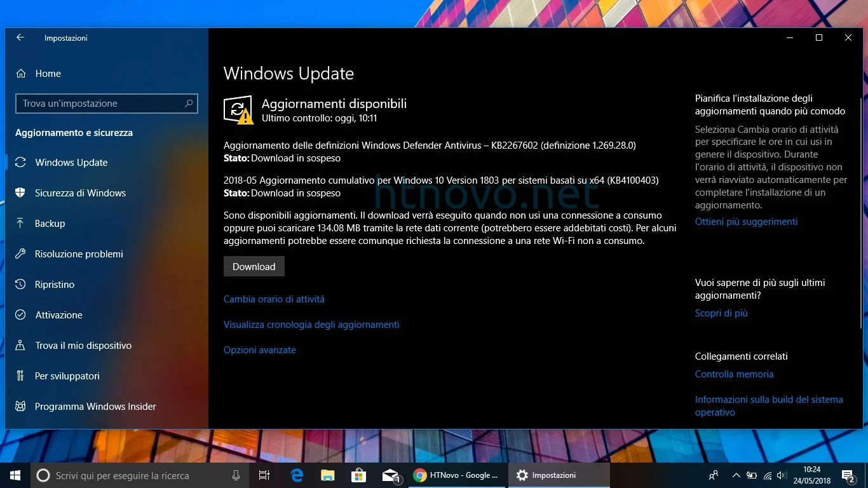Open Informazioni sulla build del sistema operativo
The width and height of the screenshot is (868, 488).
(769, 406)
